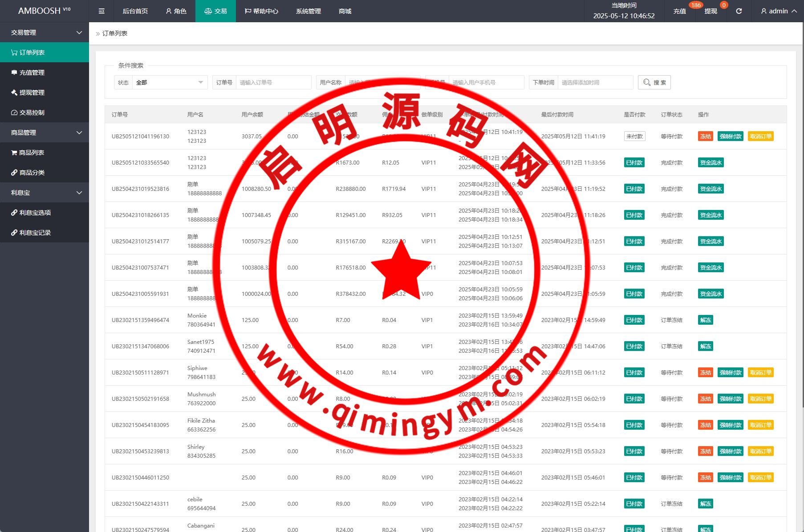This screenshot has height=532, width=804.
Task: Click the sidebar collapse hamburger icon
Action: tap(102, 11)
